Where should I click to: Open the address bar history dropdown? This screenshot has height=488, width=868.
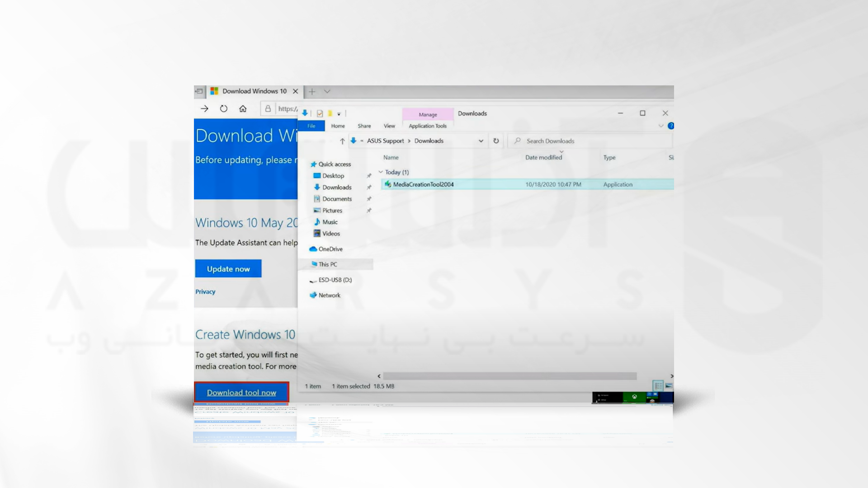pyautogui.click(x=481, y=141)
